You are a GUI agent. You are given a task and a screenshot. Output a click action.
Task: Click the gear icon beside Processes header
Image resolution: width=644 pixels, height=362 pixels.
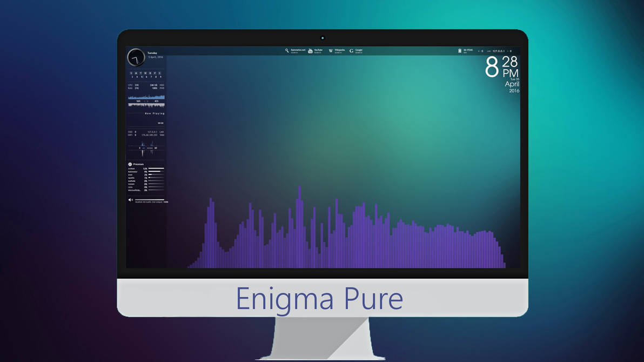130,164
